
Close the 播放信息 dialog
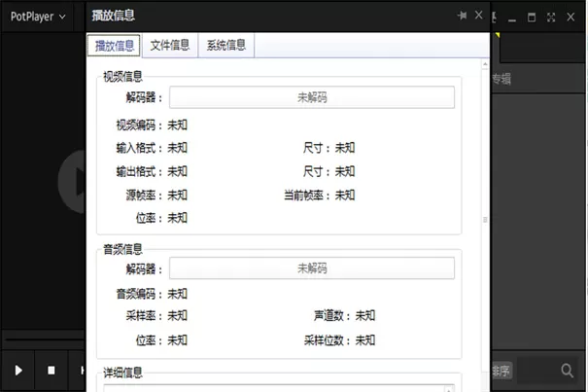point(479,15)
